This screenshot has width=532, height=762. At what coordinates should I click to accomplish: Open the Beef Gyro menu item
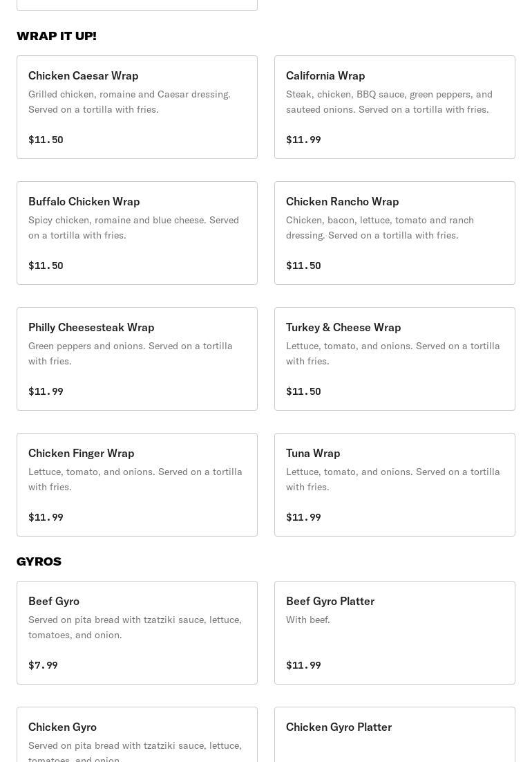coord(137,633)
